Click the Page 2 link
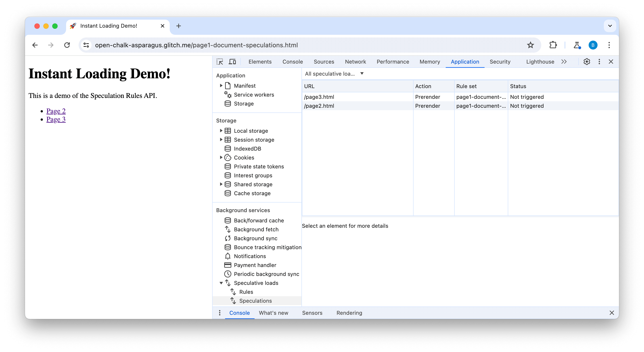This screenshot has height=352, width=644. point(56,111)
